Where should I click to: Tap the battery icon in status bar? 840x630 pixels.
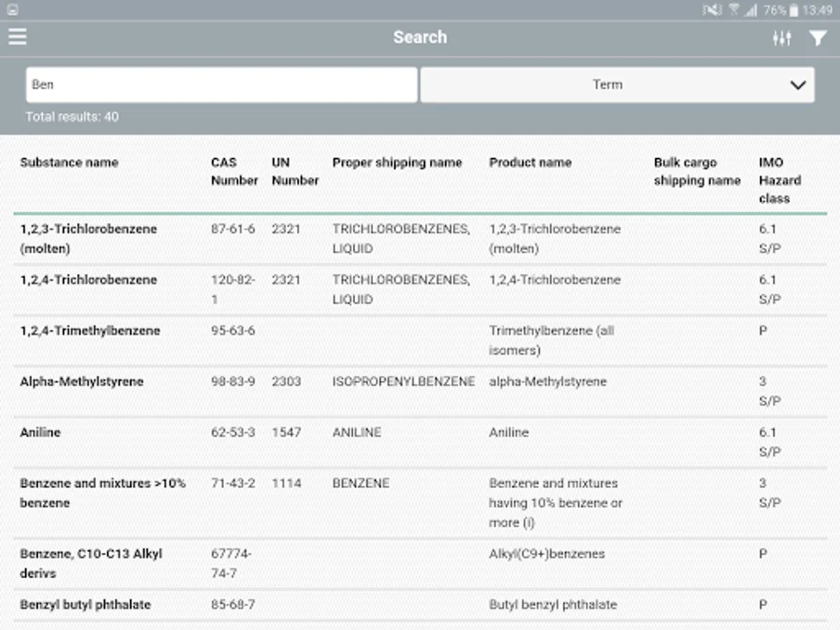pos(794,10)
